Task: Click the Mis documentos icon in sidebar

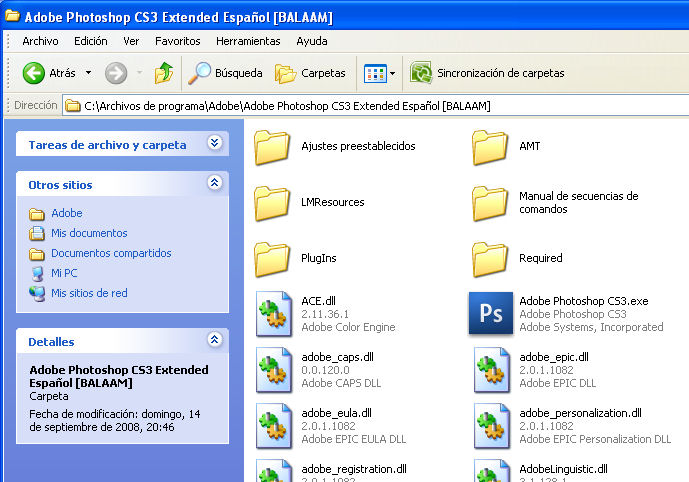Action: [37, 233]
